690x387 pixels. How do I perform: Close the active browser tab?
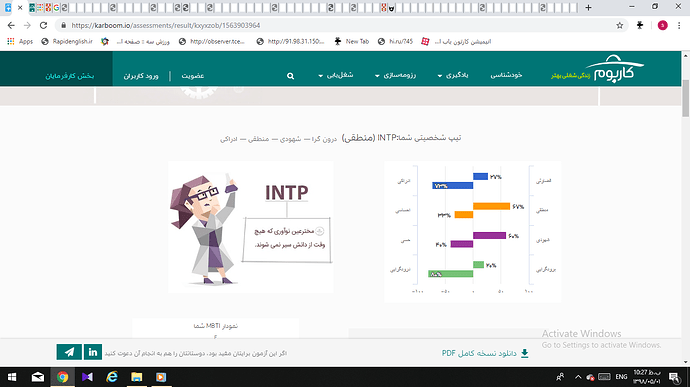point(20,7)
